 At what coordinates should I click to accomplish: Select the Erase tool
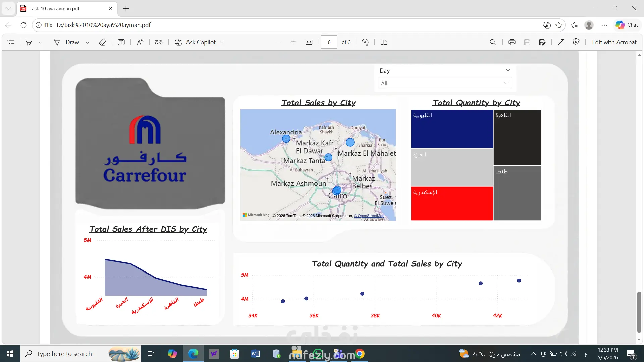[x=103, y=42]
